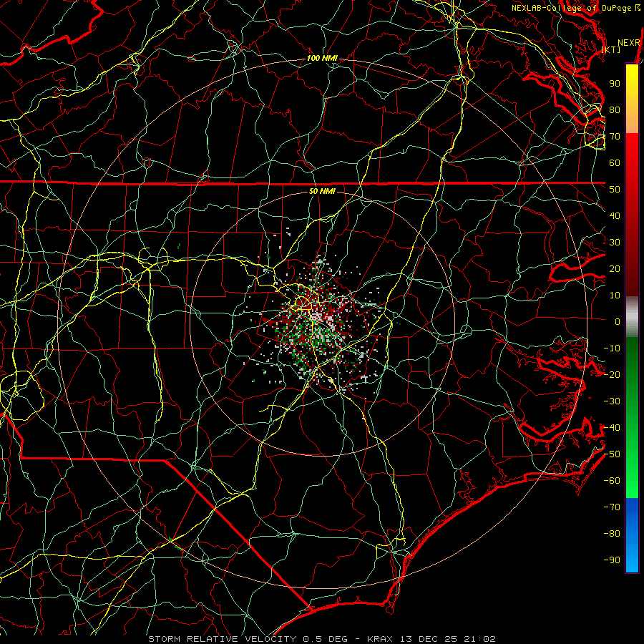This screenshot has width=644, height=644.
Task: Click the -50 value on the velocity scale
Action: point(612,454)
